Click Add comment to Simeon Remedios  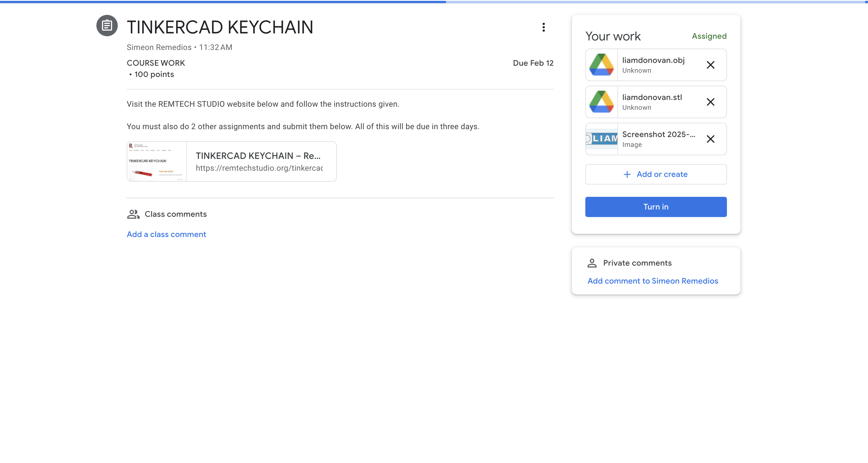[x=653, y=281]
